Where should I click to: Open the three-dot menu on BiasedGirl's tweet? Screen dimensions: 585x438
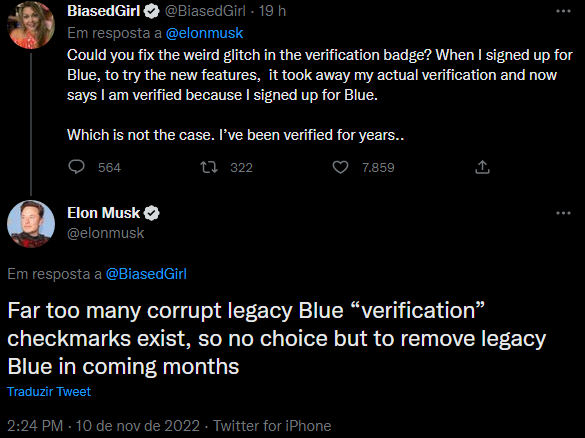click(563, 11)
